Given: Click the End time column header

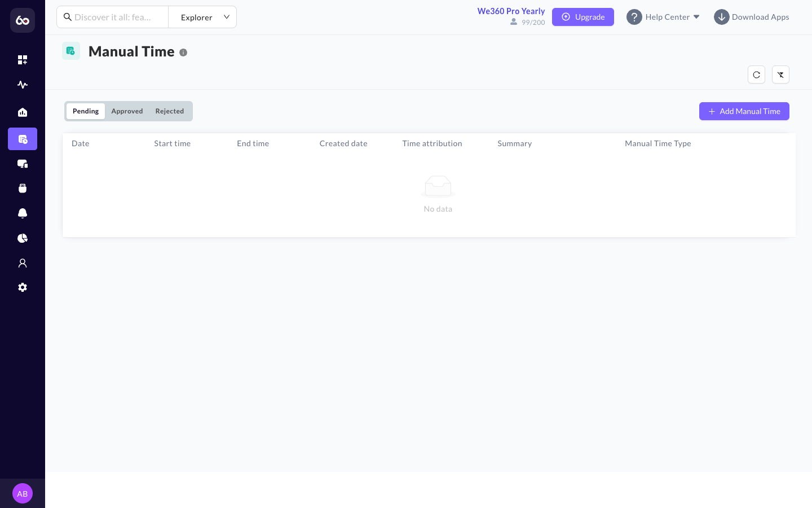Looking at the screenshot, I should click(253, 143).
